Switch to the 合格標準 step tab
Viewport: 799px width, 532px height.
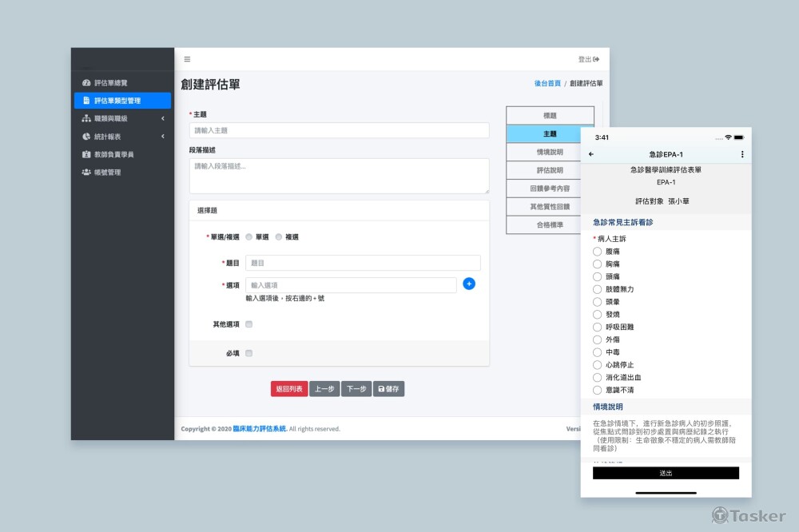tap(549, 224)
